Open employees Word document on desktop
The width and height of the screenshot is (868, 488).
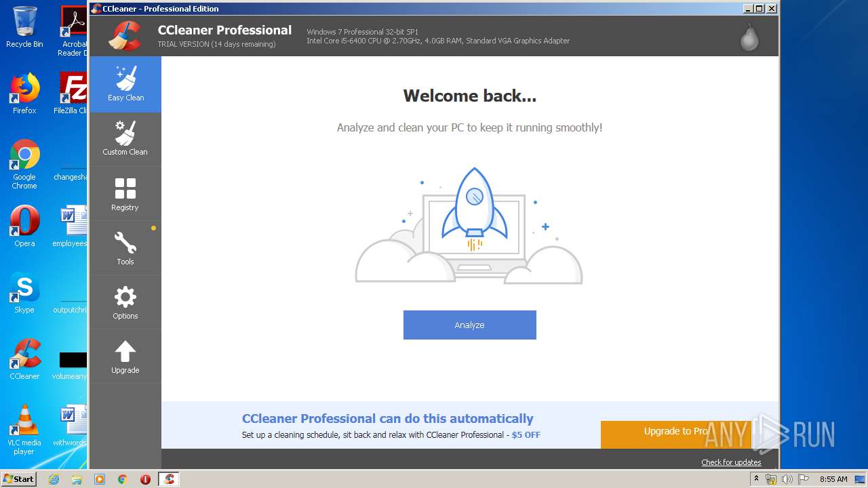[71, 226]
